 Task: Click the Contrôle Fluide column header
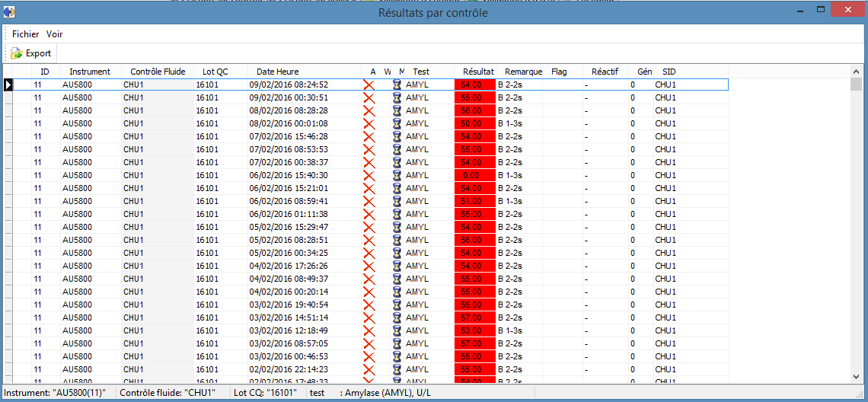point(158,72)
